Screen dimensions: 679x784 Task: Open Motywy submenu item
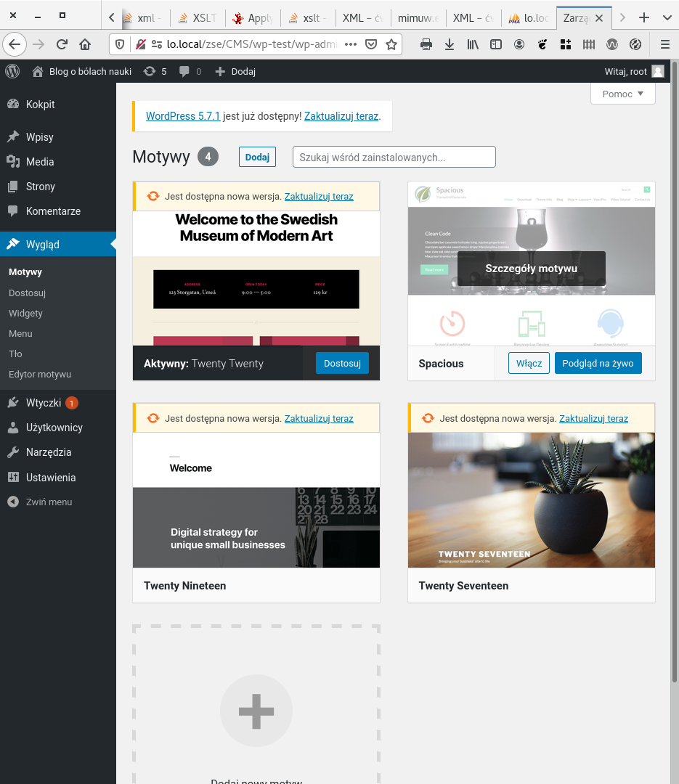pyautogui.click(x=25, y=272)
